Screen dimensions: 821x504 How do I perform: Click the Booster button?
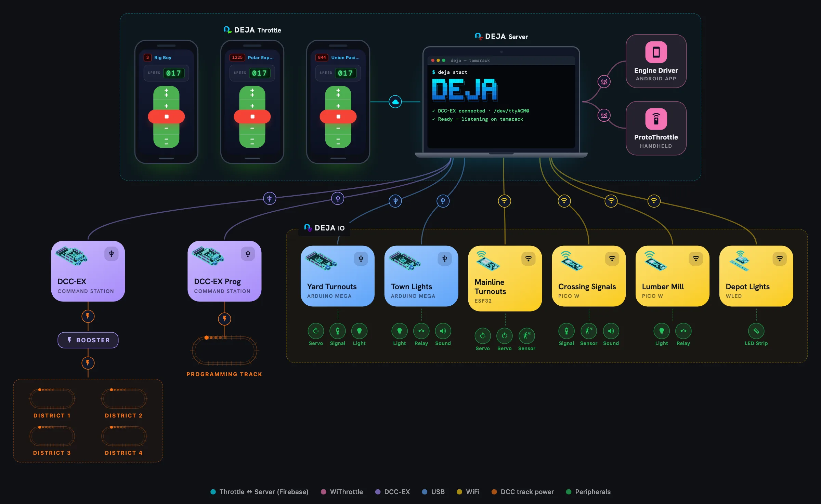coord(88,340)
